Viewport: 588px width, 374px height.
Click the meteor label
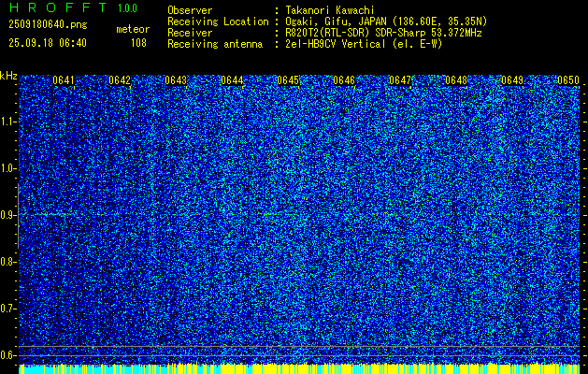[133, 29]
